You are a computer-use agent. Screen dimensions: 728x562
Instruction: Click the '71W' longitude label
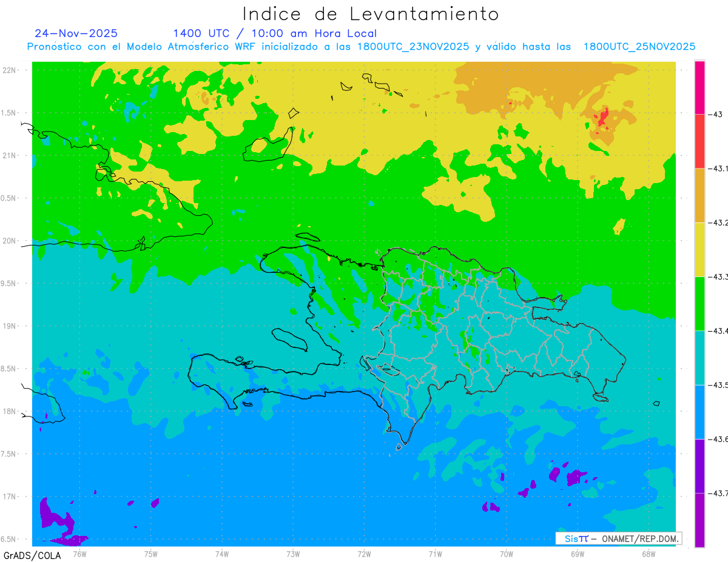(435, 554)
